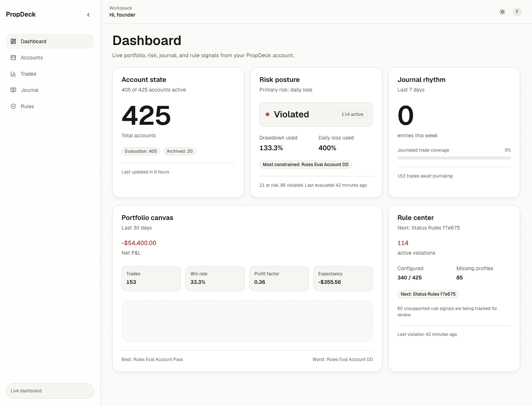Screen dimensions: 532x406
Task: Click the Trades bar chart icon
Action: click(13, 74)
